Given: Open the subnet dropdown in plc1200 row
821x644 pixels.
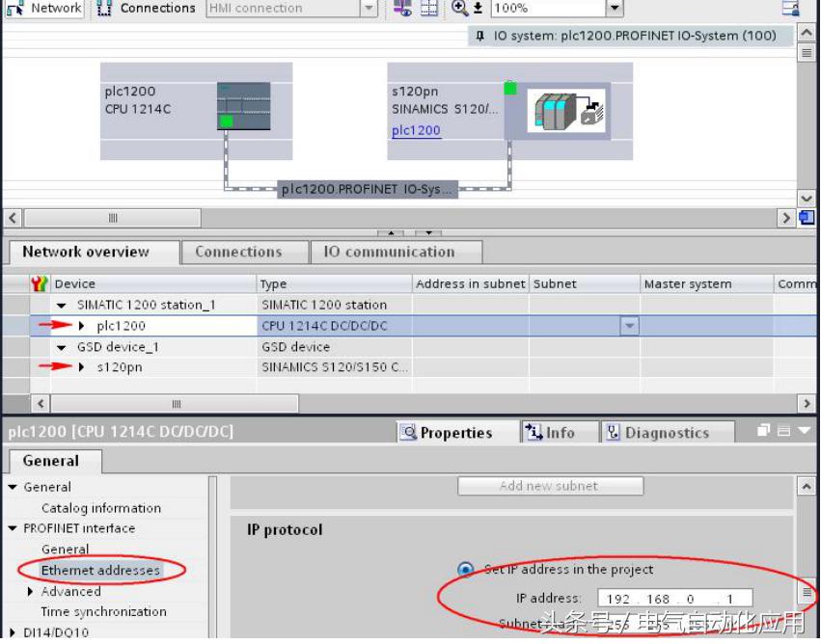Looking at the screenshot, I should pos(629,326).
